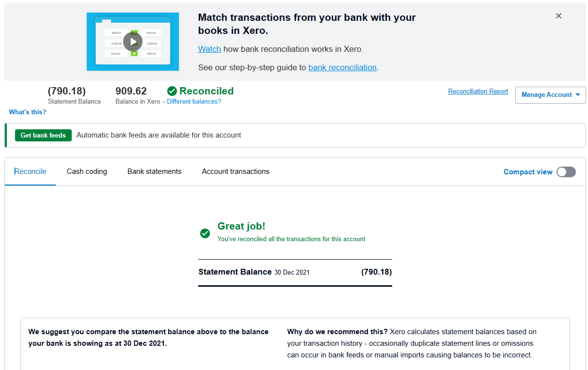The height and width of the screenshot is (370, 588).
Task: Click the Compact view text label
Action: click(528, 172)
